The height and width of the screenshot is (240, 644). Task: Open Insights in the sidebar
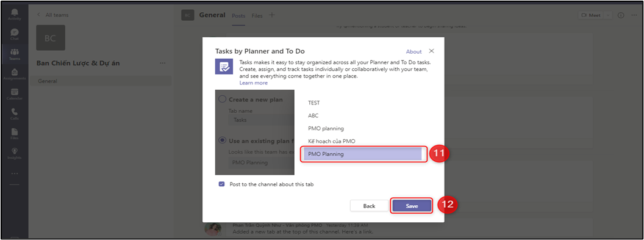point(15,153)
